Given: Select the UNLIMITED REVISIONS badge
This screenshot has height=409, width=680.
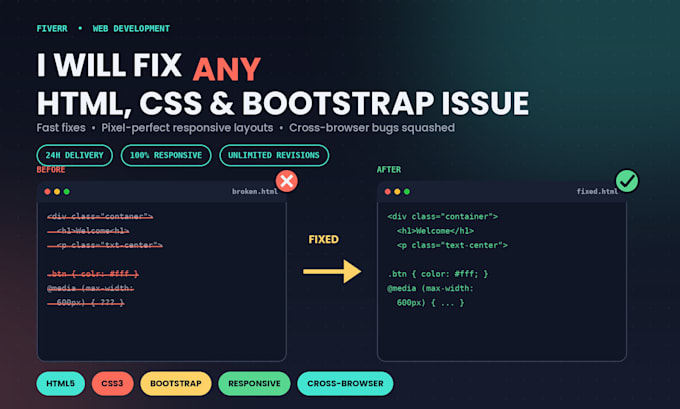Looking at the screenshot, I should click(x=274, y=155).
